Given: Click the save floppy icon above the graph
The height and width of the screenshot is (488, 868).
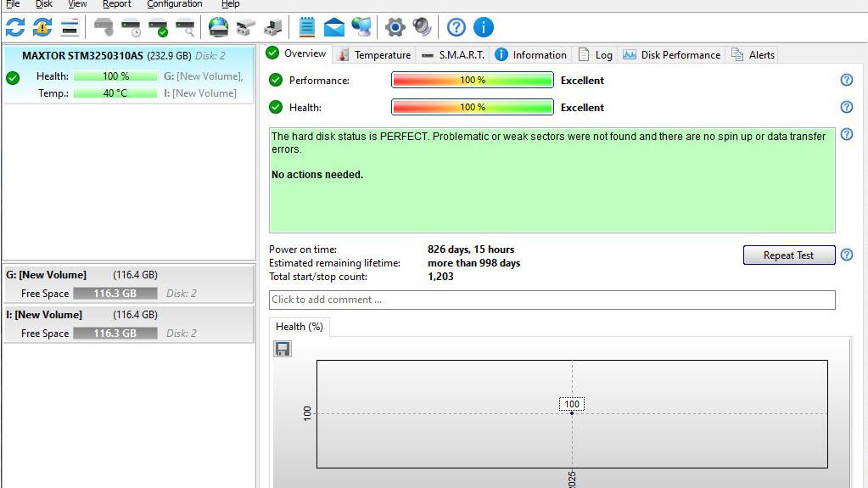Looking at the screenshot, I should tap(283, 349).
